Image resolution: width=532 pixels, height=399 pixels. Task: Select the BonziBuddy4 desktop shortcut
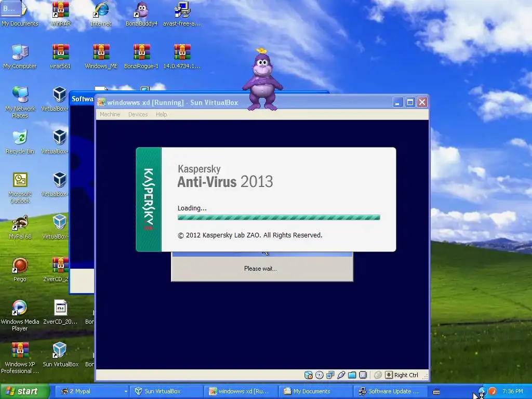click(141, 14)
